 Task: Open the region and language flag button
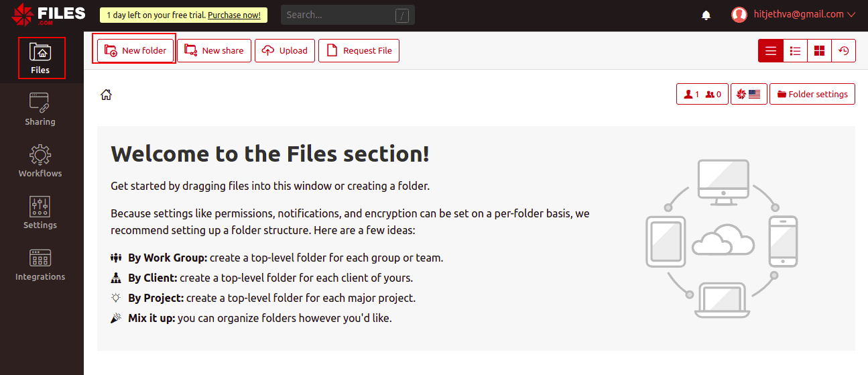(749, 94)
